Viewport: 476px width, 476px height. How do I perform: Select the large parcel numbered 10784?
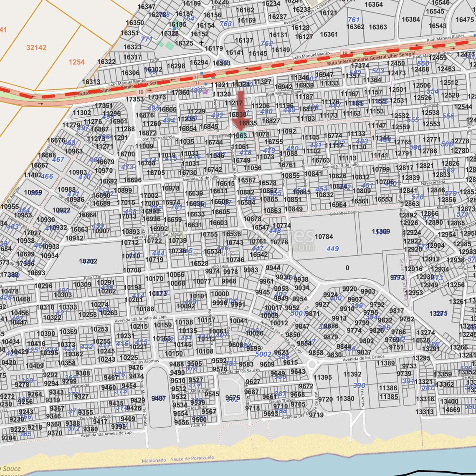pyautogui.click(x=324, y=237)
